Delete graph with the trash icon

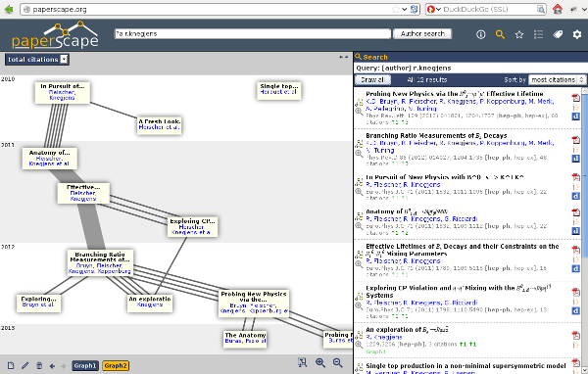[39, 365]
